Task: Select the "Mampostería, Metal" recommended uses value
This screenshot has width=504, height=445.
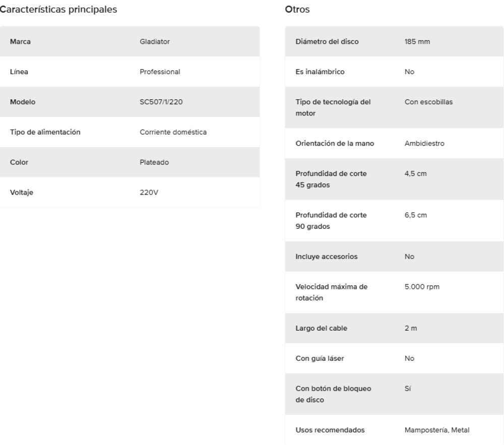Action: click(x=437, y=430)
